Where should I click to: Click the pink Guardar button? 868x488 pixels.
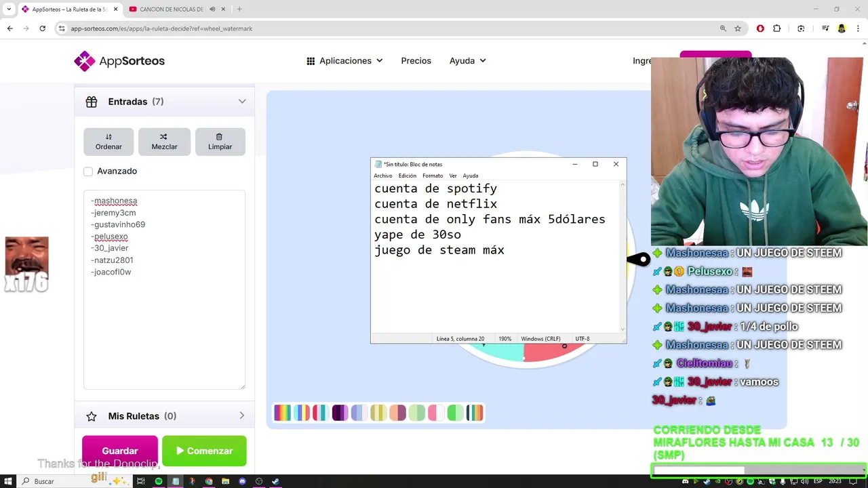coord(120,451)
